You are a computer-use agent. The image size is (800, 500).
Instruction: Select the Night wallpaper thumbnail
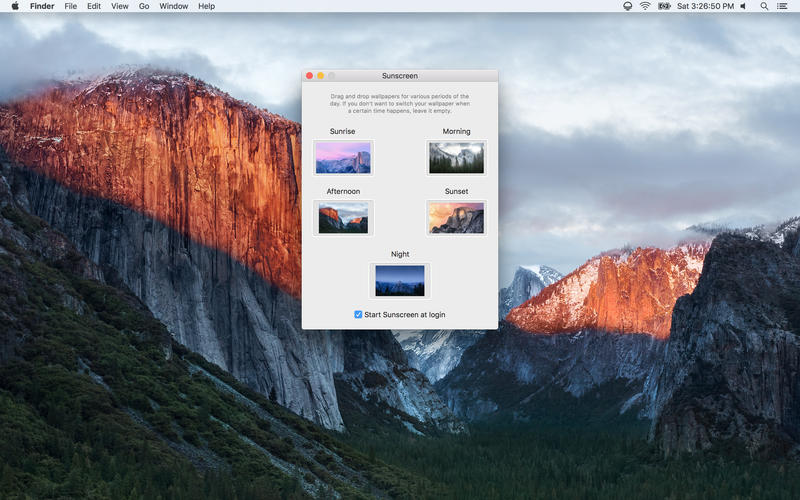tap(400, 280)
